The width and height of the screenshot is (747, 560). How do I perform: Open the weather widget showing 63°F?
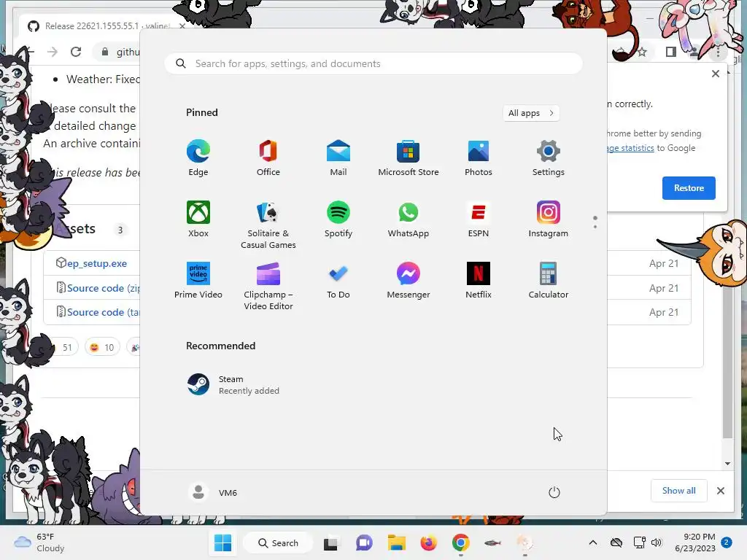tap(39, 542)
